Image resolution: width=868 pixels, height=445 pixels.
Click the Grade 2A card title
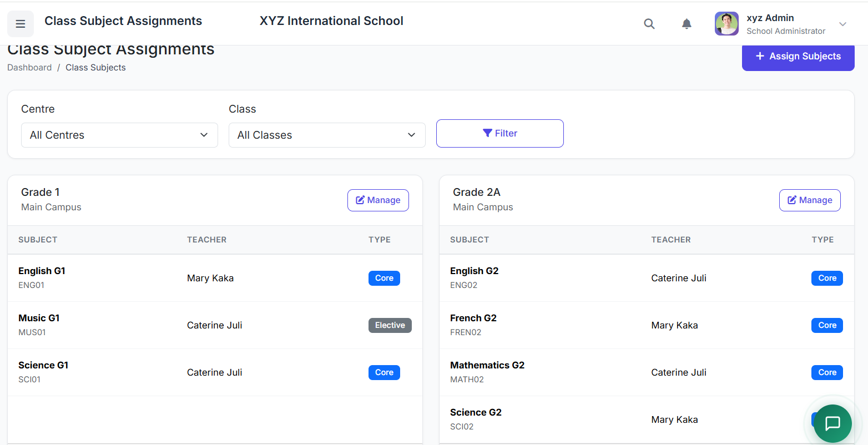477,192
